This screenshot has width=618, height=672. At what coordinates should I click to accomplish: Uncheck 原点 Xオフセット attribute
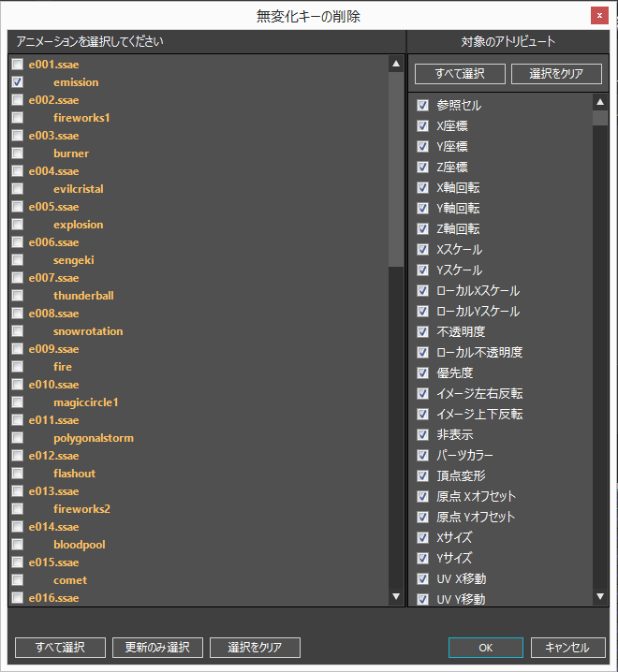(423, 496)
